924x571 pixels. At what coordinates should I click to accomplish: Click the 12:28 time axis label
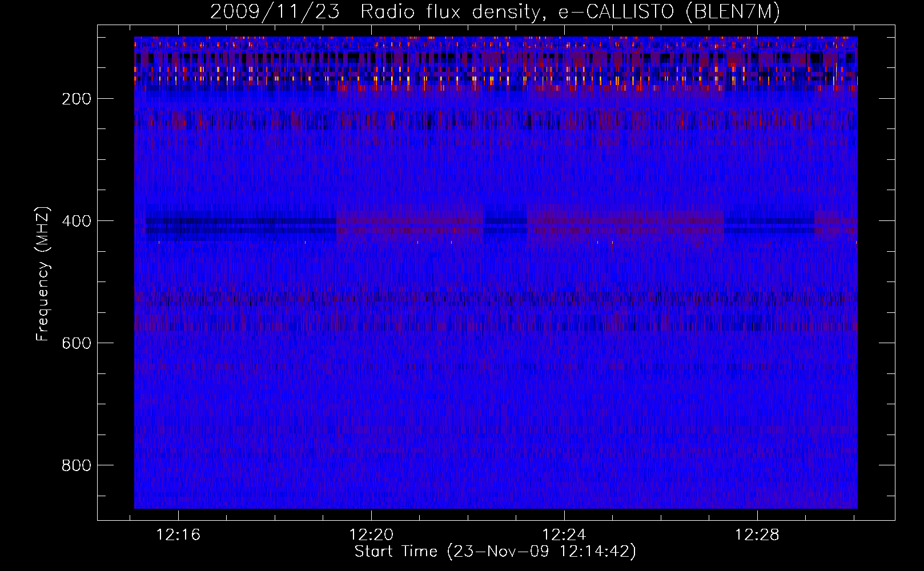tap(757, 535)
